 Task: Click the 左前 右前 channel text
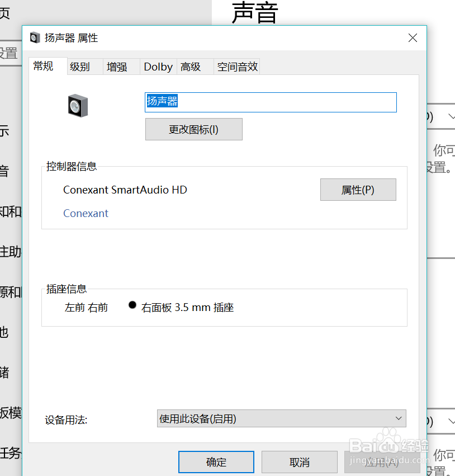(x=86, y=308)
